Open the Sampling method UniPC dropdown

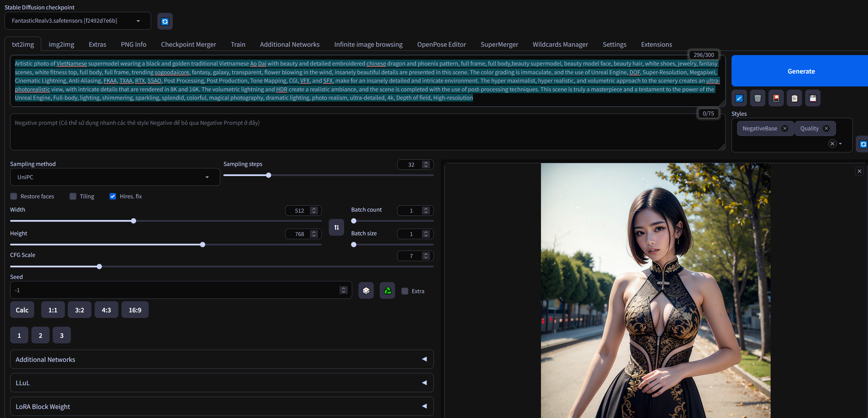point(115,177)
